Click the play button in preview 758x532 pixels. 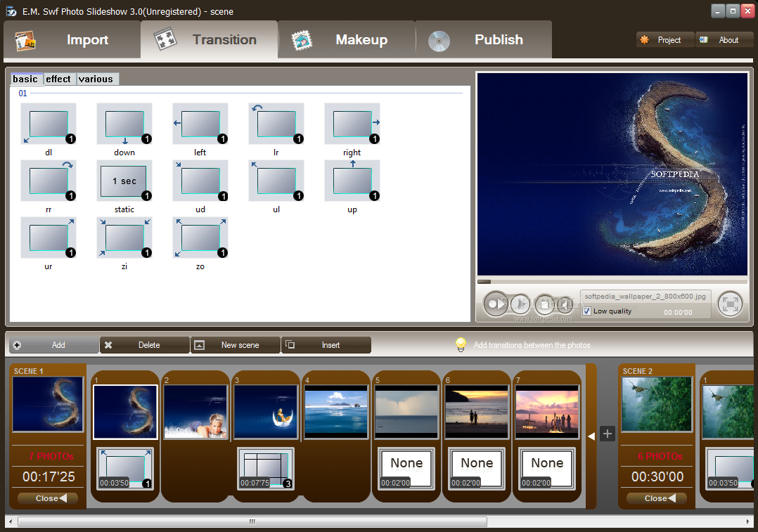pyautogui.click(x=496, y=304)
